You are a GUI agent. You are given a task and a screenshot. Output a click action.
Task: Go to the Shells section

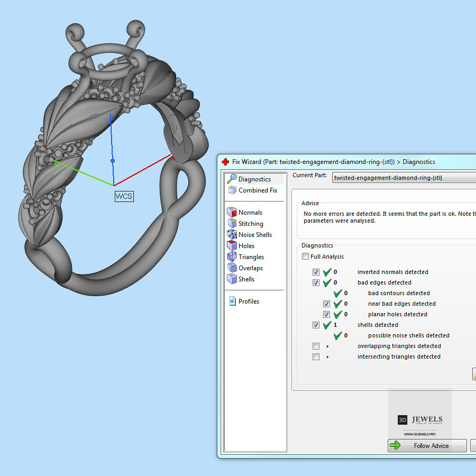pos(246,279)
